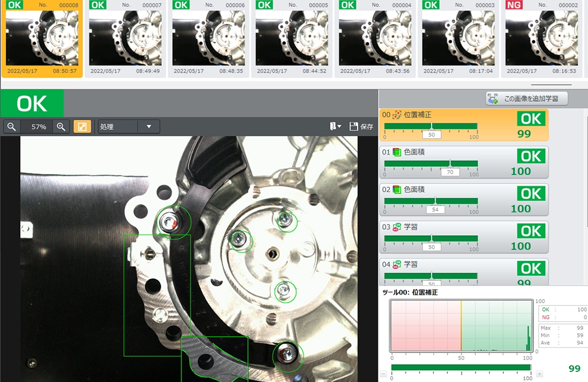This screenshot has width=588, height=382.
Task: Open history thumbnail No. 000006
Action: tap(209, 38)
